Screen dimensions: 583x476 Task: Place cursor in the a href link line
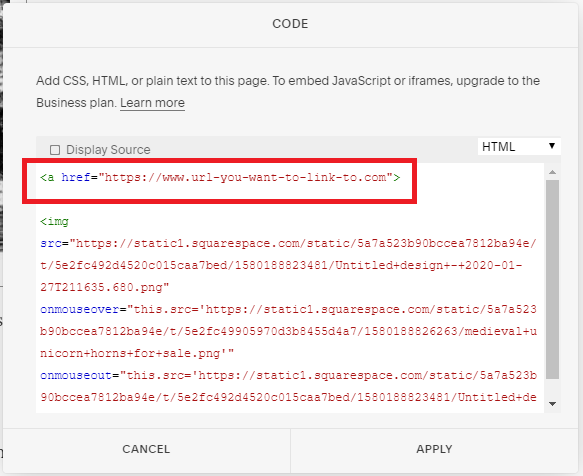point(220,177)
